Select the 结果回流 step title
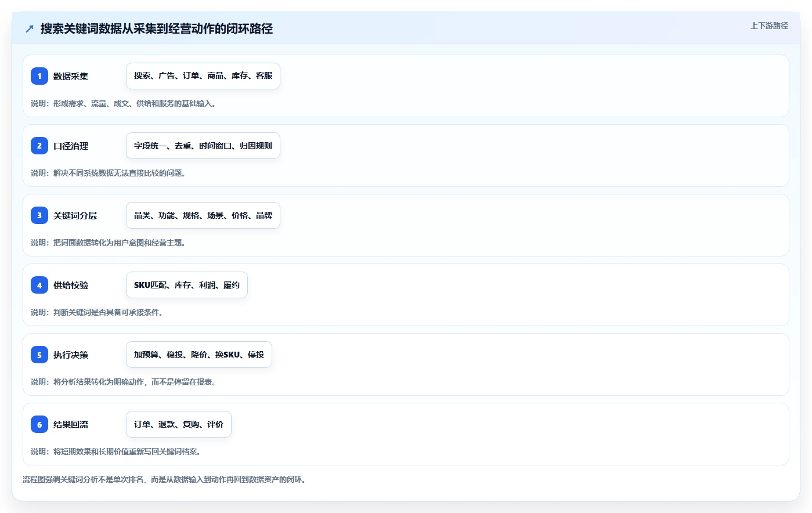The image size is (812, 513). (x=71, y=424)
